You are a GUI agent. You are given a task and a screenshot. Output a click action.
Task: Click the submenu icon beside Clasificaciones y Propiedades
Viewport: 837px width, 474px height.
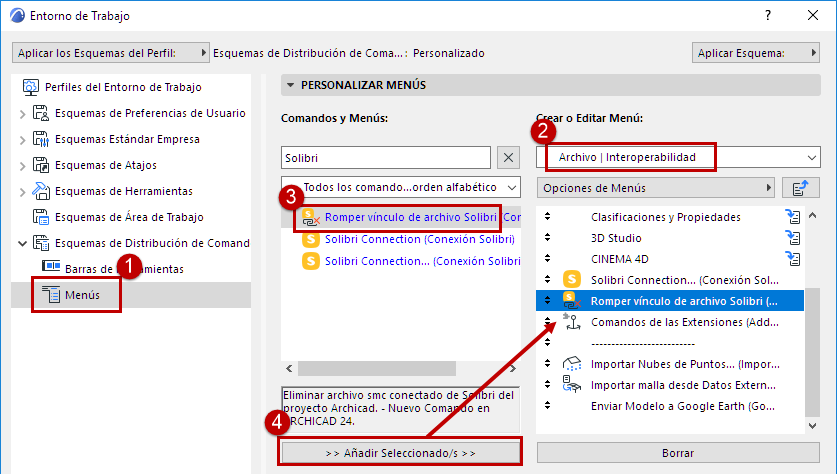pos(793,217)
